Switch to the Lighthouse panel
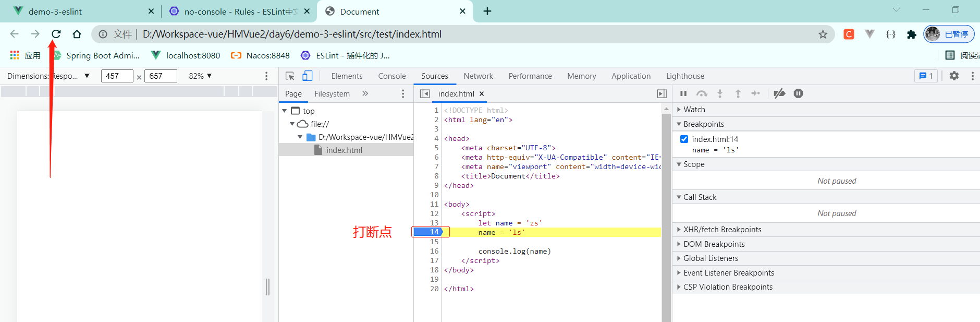This screenshot has height=322, width=980. click(685, 76)
